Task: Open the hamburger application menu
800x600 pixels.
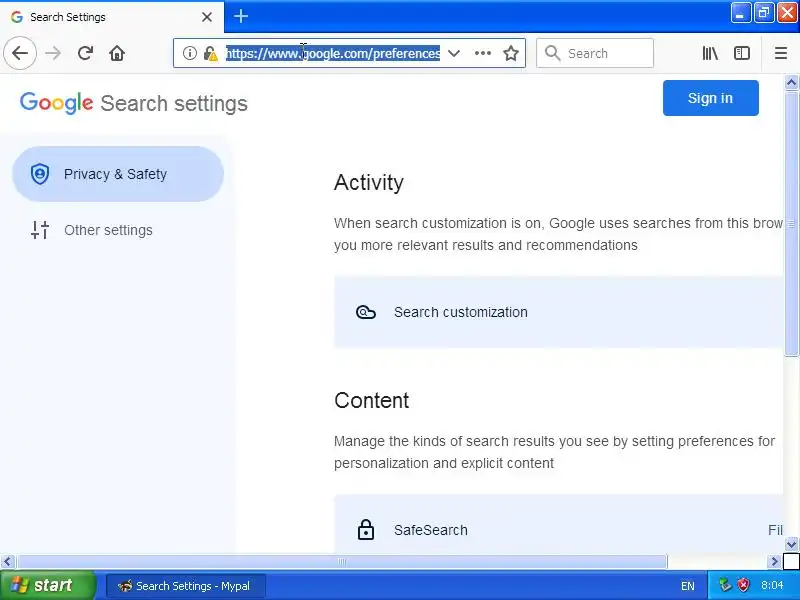Action: 781,53
